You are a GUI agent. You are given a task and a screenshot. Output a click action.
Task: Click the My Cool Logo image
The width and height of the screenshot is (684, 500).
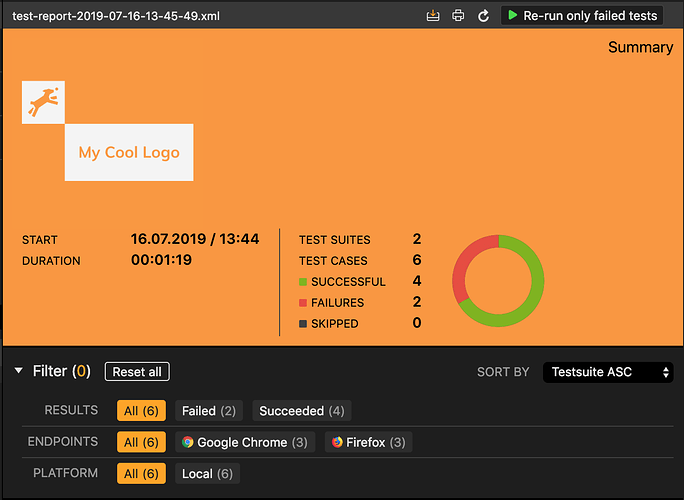pyautogui.click(x=129, y=152)
